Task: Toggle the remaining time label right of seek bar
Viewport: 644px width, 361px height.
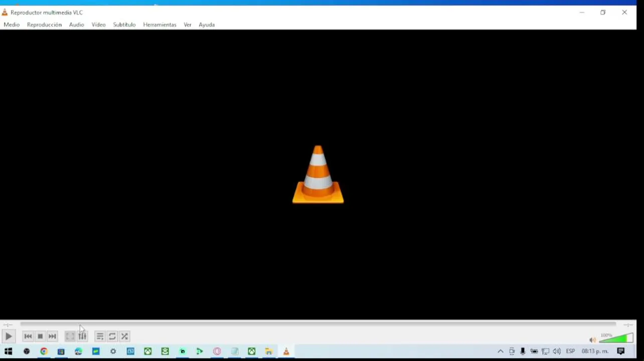Action: [627, 325]
